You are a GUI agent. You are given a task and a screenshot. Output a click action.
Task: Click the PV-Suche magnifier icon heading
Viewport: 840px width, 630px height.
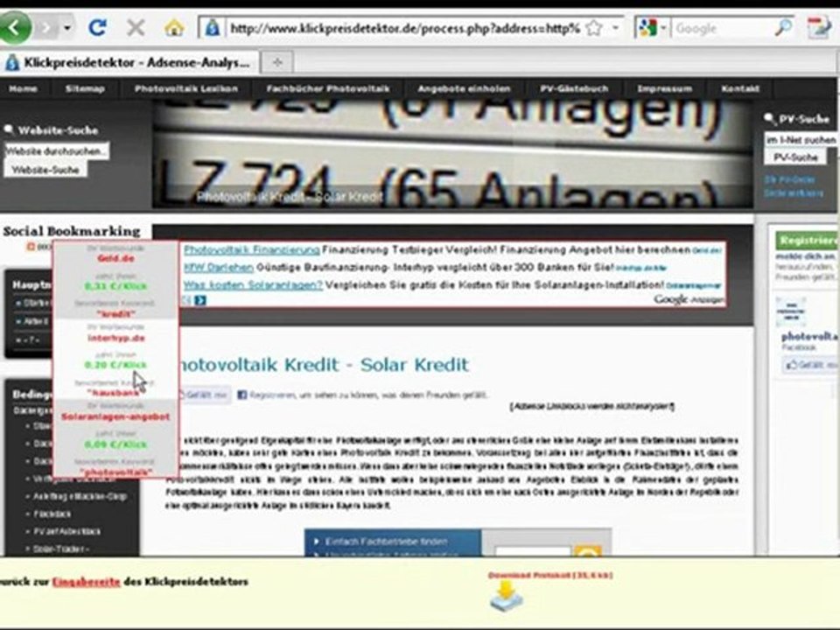pos(769,118)
